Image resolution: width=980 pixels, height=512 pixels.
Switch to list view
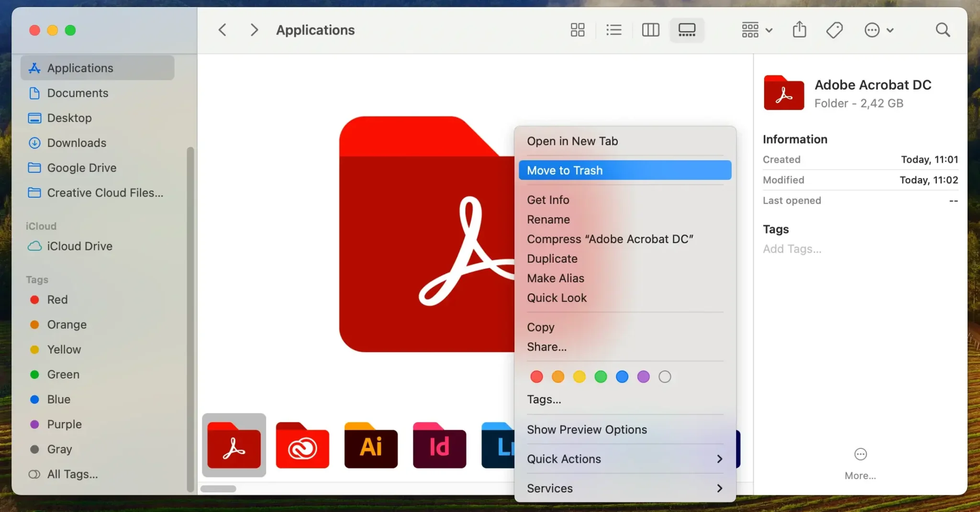pyautogui.click(x=614, y=30)
